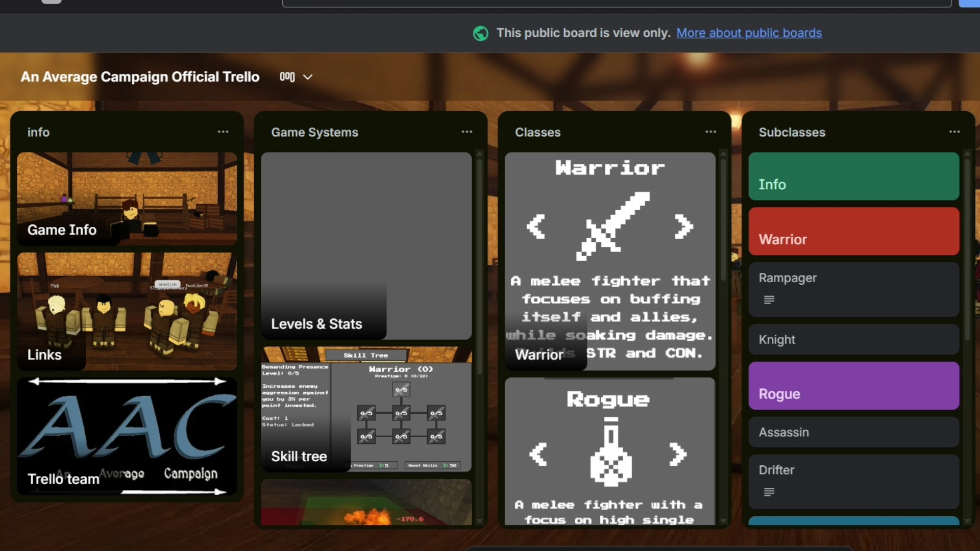
Task: Open the Links card
Action: point(127,311)
